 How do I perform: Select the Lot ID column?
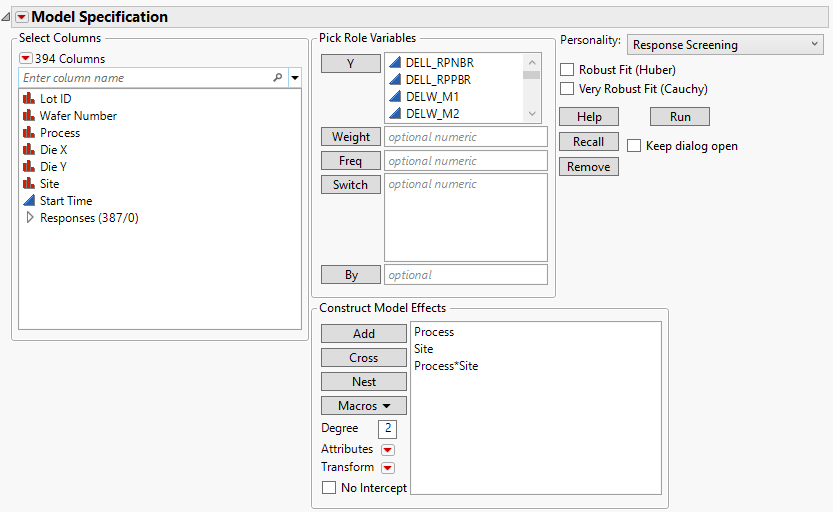pyautogui.click(x=55, y=99)
